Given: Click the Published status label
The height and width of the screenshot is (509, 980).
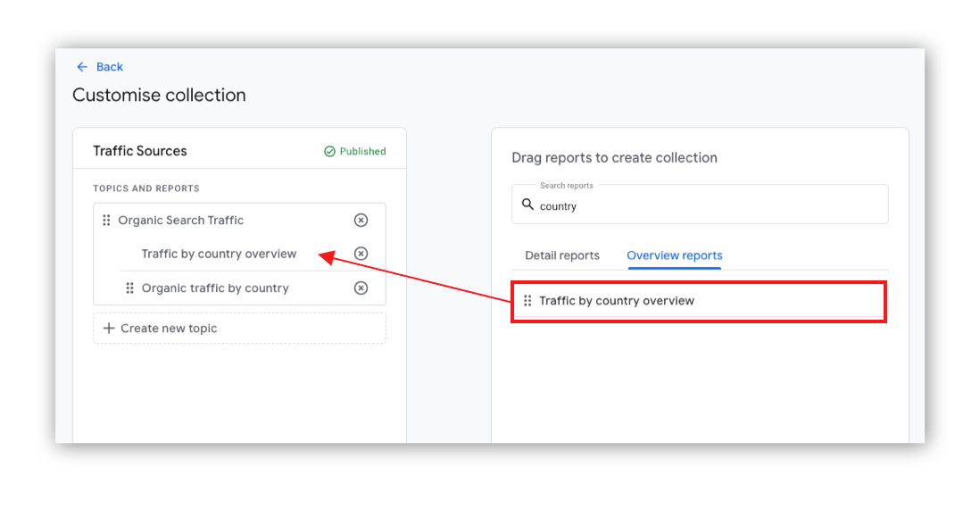Looking at the screenshot, I should (362, 151).
